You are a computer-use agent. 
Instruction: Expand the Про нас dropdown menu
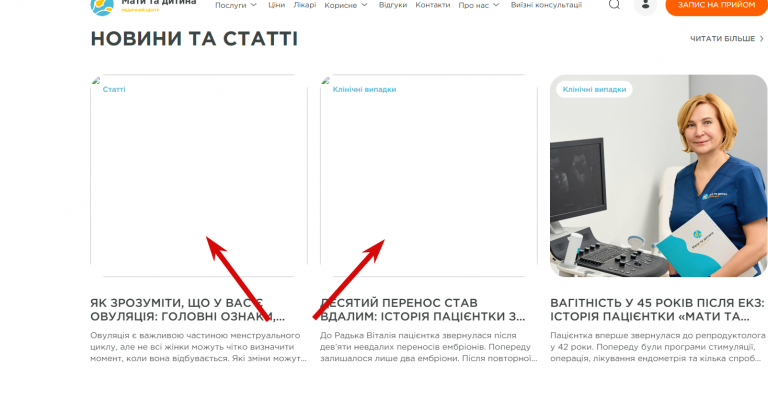coord(479,5)
